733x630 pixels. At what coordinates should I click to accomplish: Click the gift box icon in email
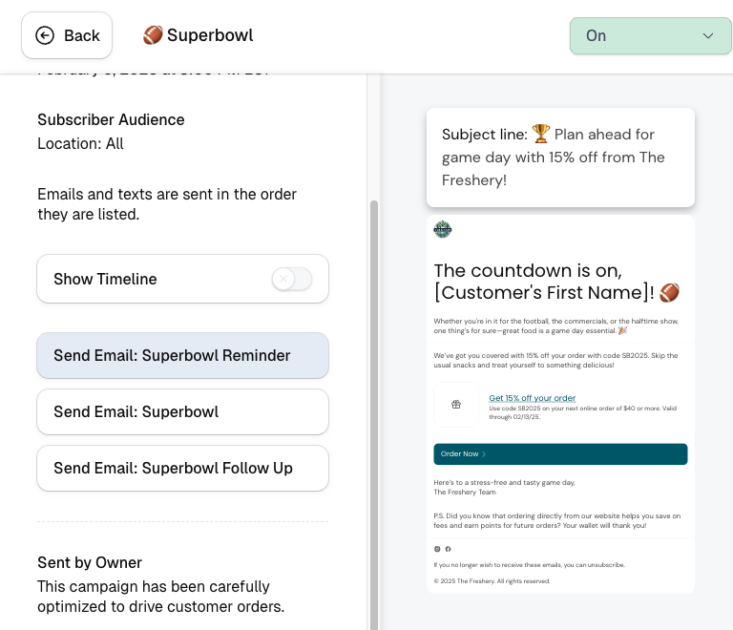pyautogui.click(x=457, y=404)
